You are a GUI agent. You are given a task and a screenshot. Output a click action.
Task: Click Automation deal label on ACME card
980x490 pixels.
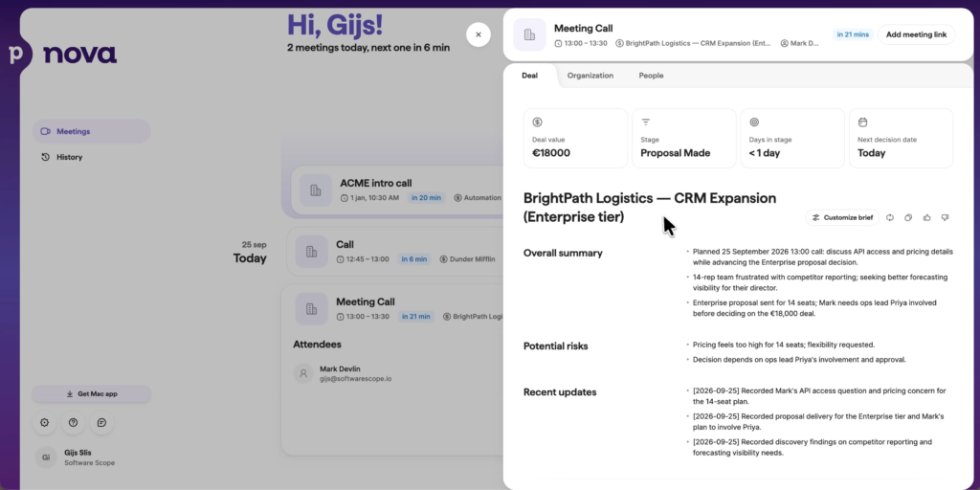(x=479, y=197)
